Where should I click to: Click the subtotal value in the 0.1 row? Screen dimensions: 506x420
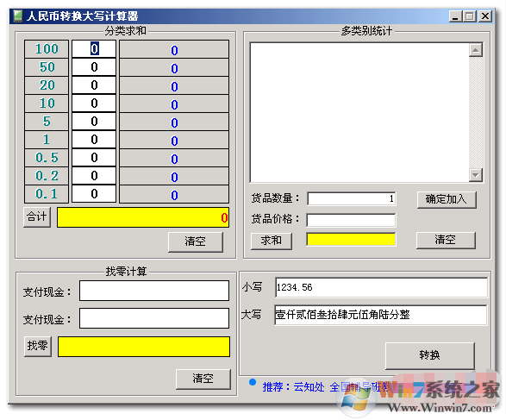coord(174,195)
